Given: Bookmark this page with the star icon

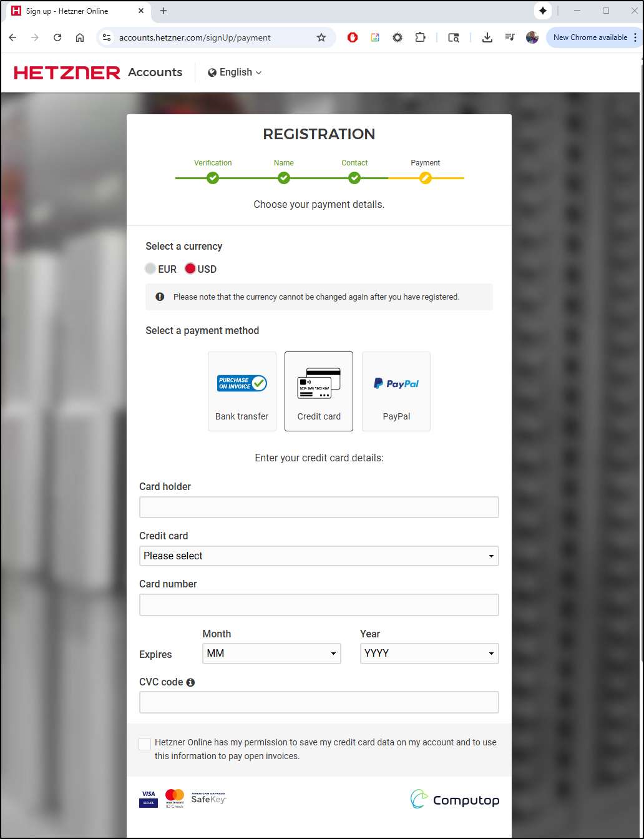Looking at the screenshot, I should (321, 37).
